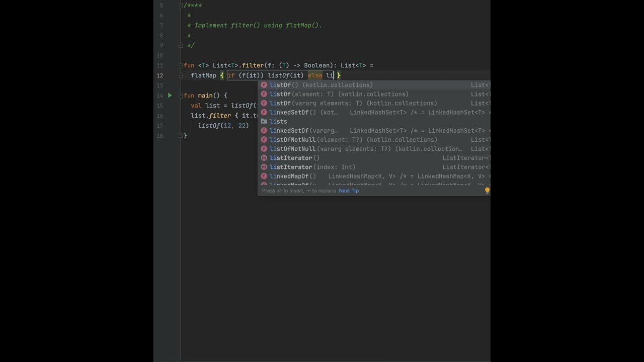This screenshot has width=644, height=362.
Task: Choose the lists package suggestion
Action: coord(374,121)
